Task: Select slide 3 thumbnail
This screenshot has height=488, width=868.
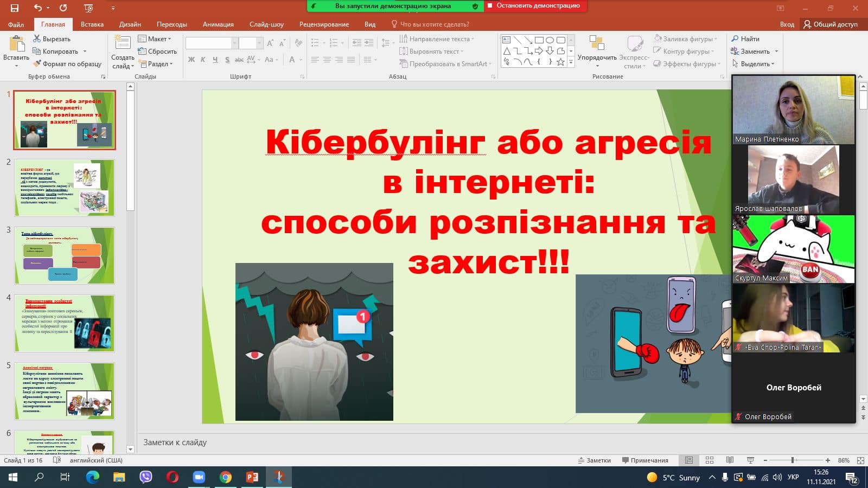Action: point(65,255)
